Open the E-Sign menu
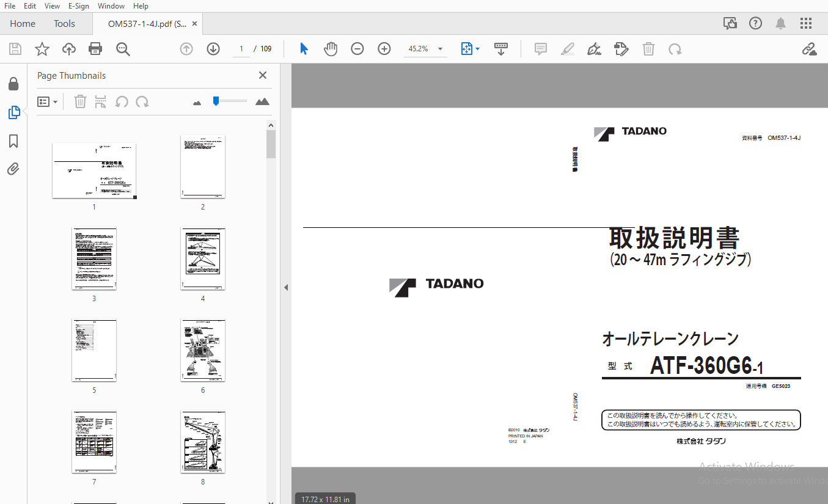This screenshot has height=504, width=828. click(x=79, y=5)
